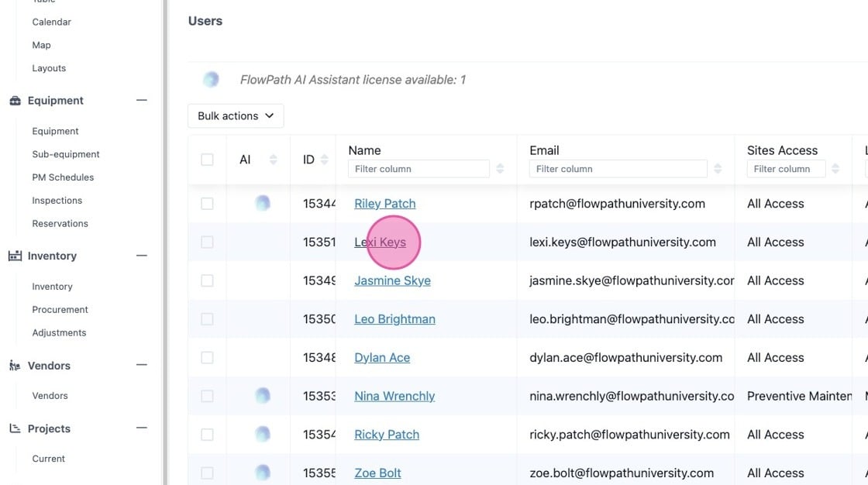Focus the Sites Access filter column field

[786, 169]
